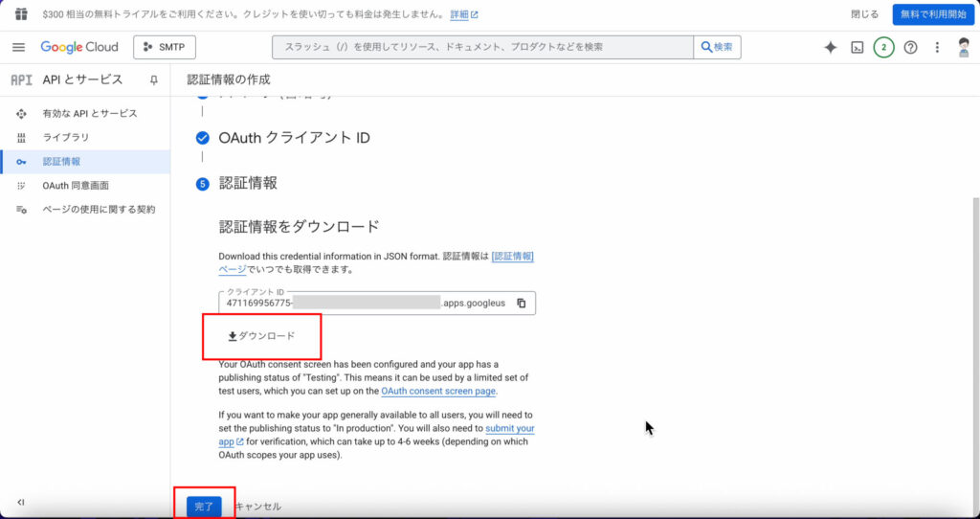Open the [認証情報] ページ link
Image resolution: width=980 pixels, height=519 pixels.
click(513, 257)
